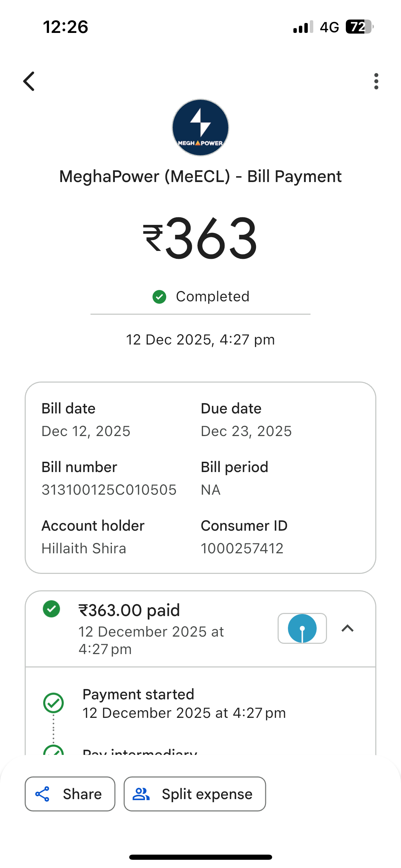
Task: Tap the share icon in Share button
Action: (x=42, y=794)
